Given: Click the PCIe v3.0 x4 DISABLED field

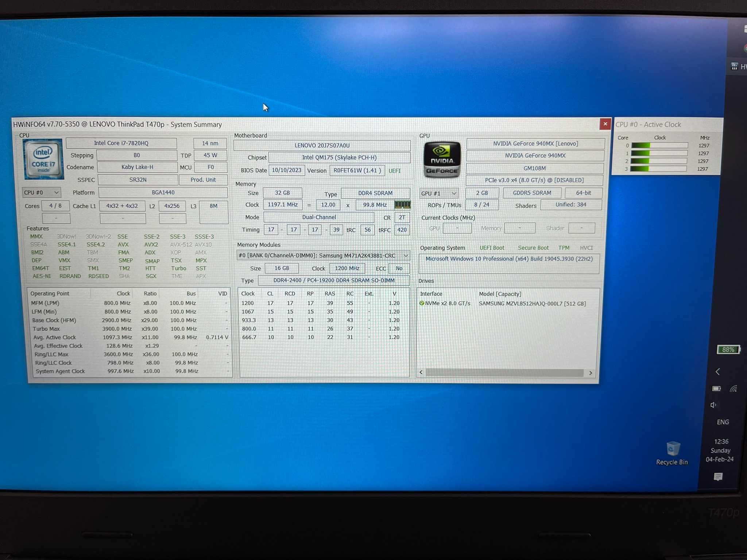Looking at the screenshot, I should point(534,180).
